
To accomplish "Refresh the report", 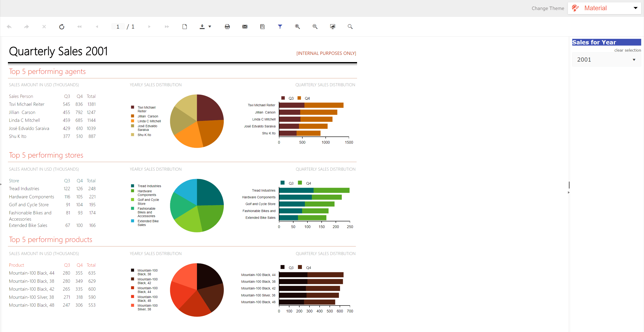I will pos(62,27).
